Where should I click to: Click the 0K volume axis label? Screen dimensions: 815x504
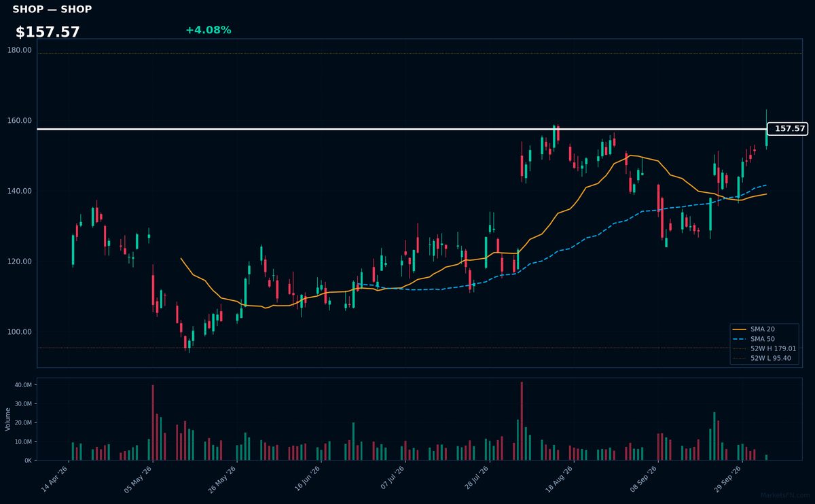click(28, 460)
